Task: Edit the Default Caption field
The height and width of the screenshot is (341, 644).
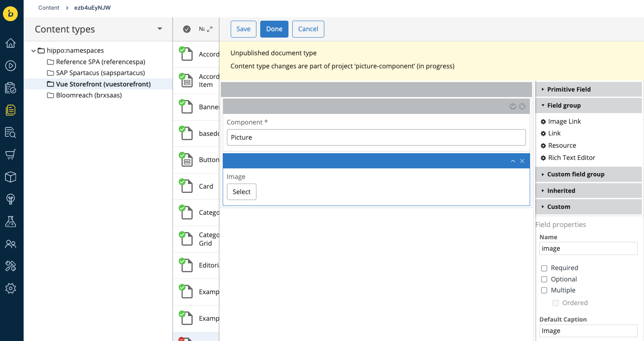Action: pos(588,331)
